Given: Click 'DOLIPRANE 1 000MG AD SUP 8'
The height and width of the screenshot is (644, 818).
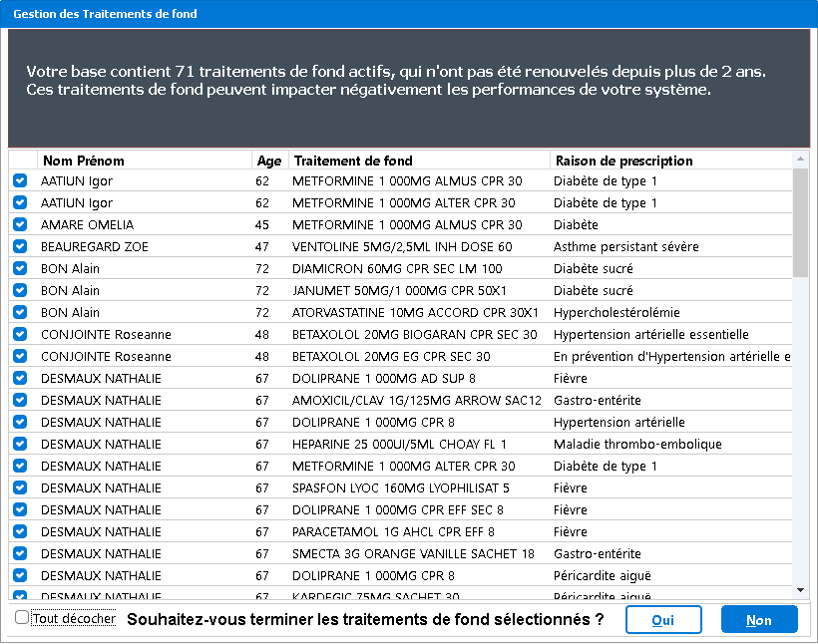Looking at the screenshot, I should [384, 378].
